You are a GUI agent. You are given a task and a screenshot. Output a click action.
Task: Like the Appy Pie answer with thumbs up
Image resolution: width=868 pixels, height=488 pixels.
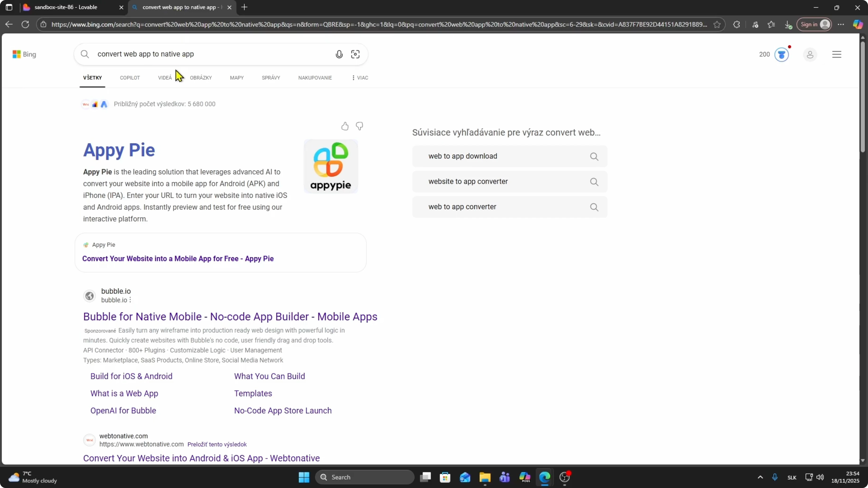pyautogui.click(x=345, y=126)
